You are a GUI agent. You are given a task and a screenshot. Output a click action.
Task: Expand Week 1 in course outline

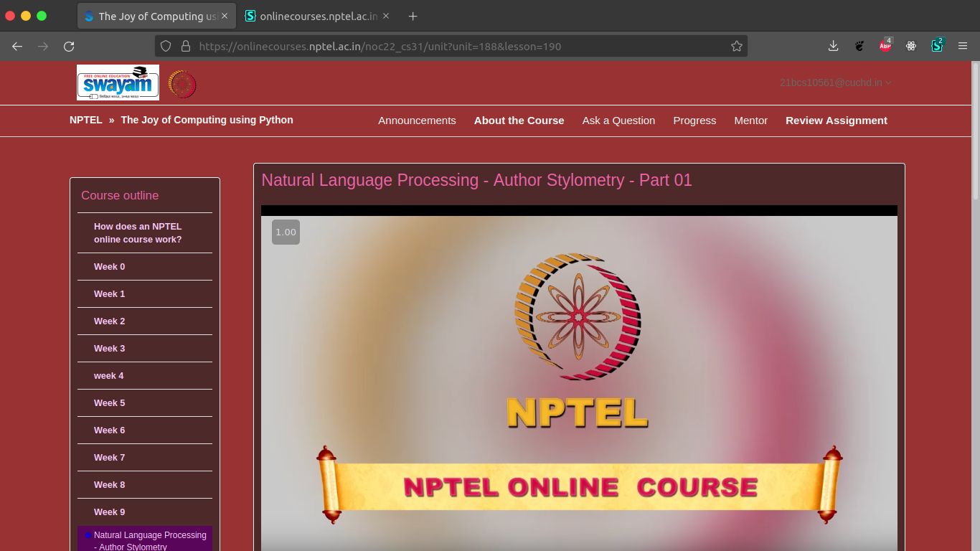pyautogui.click(x=145, y=293)
